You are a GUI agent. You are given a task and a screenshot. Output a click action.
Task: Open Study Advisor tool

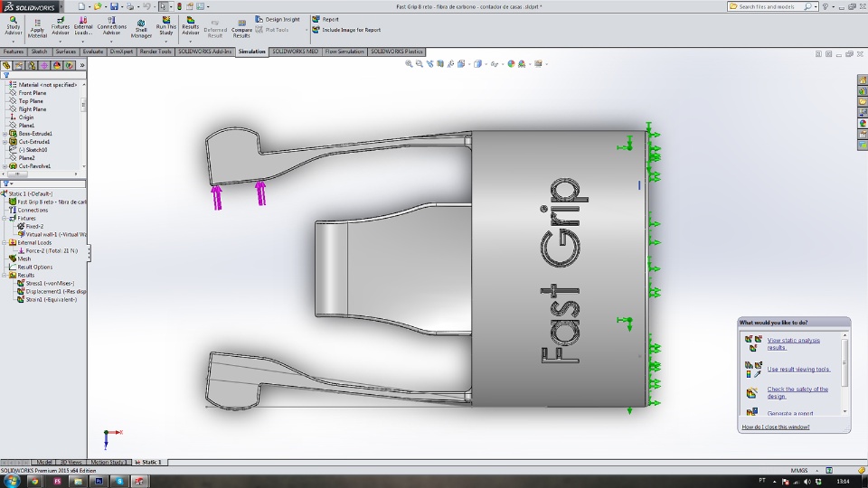pyautogui.click(x=14, y=25)
